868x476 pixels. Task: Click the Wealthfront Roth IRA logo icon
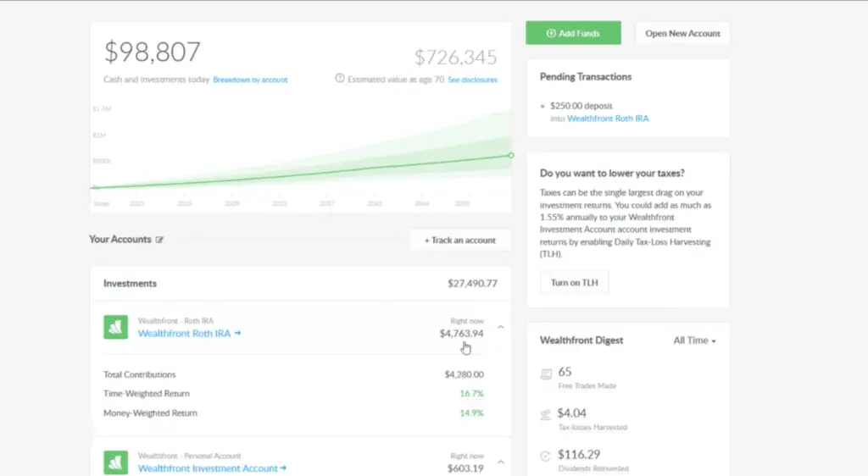(x=115, y=327)
